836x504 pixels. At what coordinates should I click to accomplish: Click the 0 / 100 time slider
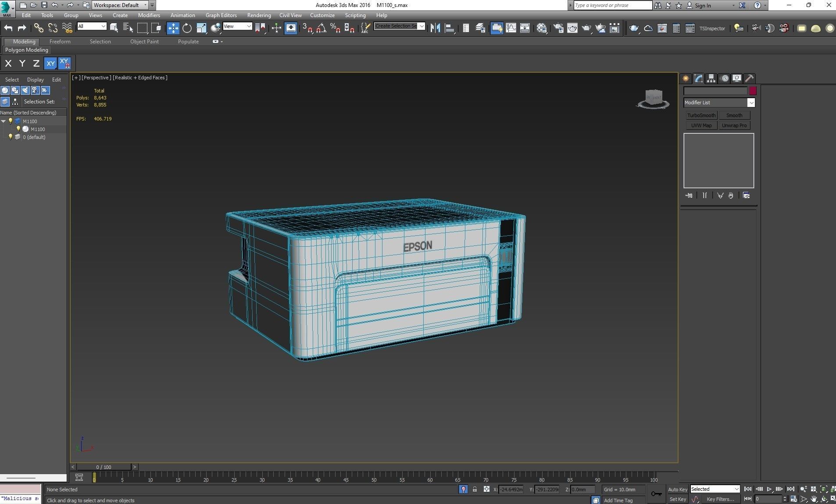pos(104,467)
